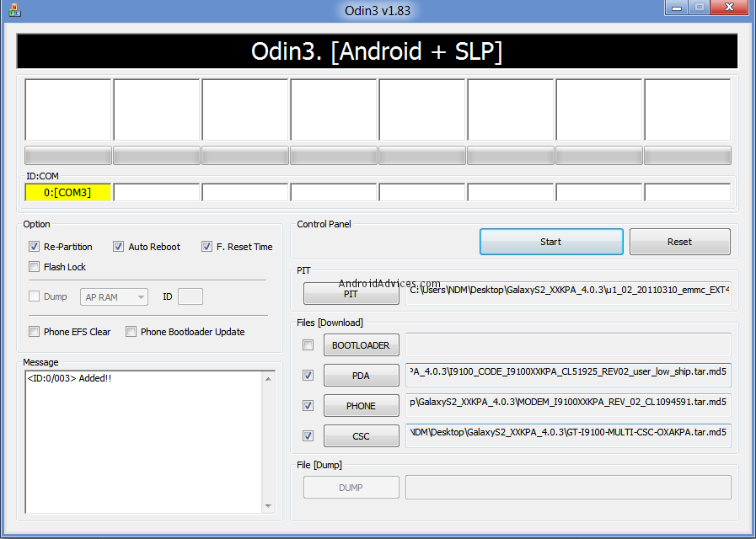The width and height of the screenshot is (756, 539).
Task: Uncheck the Auto Reboot option
Action: pyautogui.click(x=118, y=247)
